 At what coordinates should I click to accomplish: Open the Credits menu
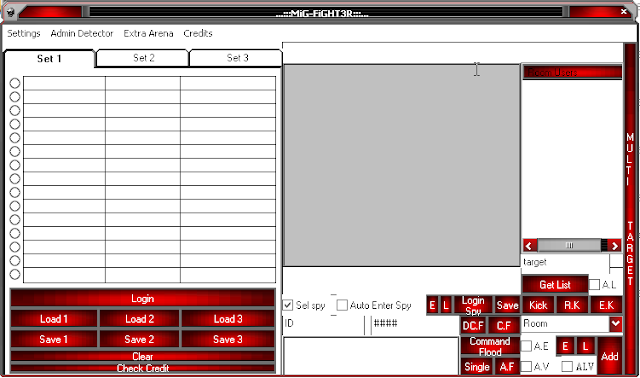(198, 33)
